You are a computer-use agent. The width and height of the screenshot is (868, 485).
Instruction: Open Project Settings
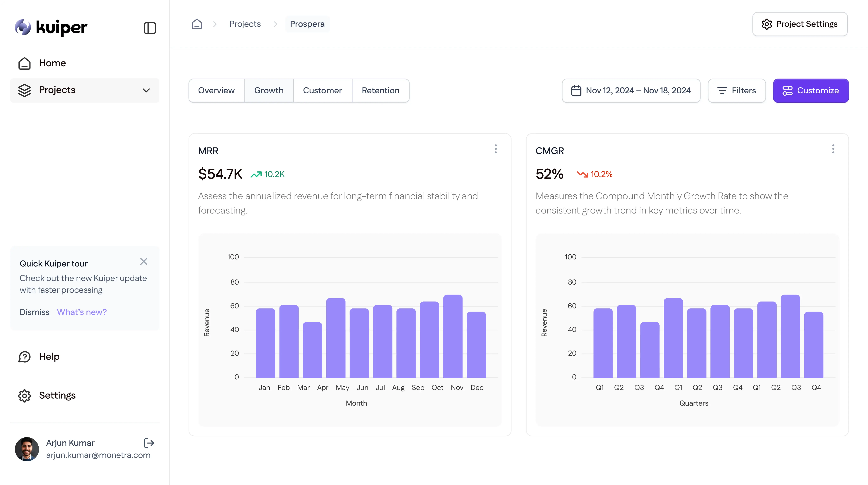(800, 24)
